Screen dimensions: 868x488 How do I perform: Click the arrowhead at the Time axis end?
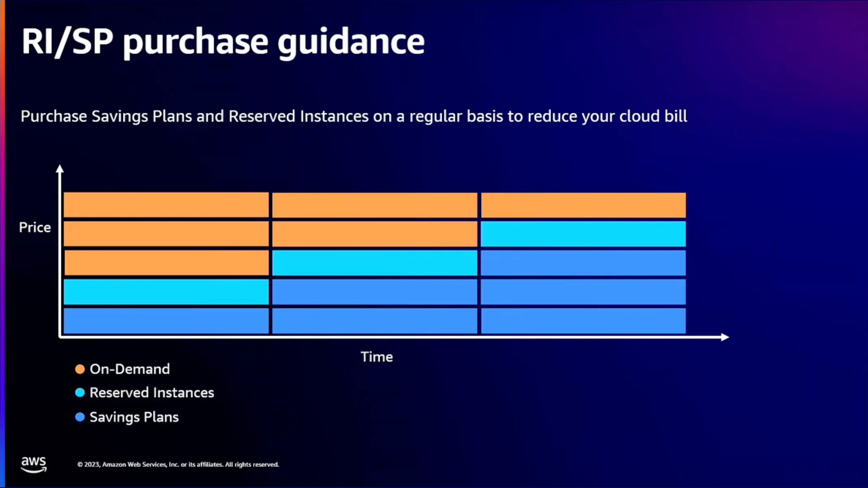[x=725, y=337]
